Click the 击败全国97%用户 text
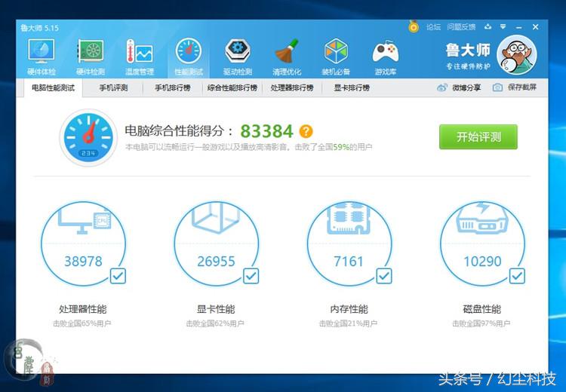The image size is (566, 392). coord(481,323)
